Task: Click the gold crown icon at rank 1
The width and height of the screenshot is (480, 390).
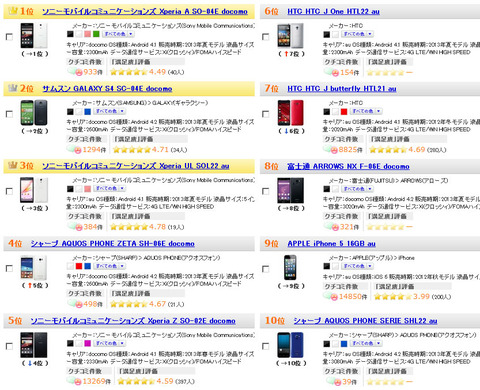Action: click(13, 11)
